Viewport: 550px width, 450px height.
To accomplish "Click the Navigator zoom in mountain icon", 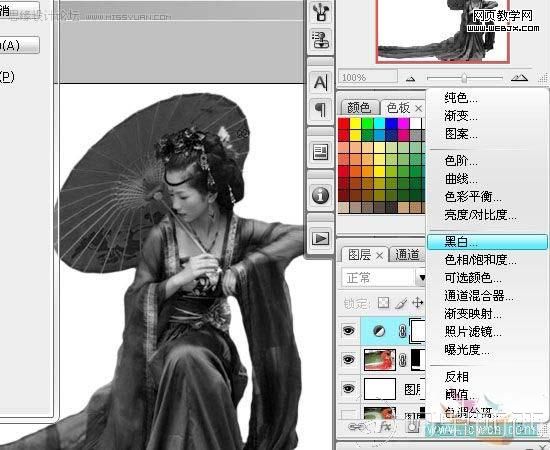I will click(519, 78).
